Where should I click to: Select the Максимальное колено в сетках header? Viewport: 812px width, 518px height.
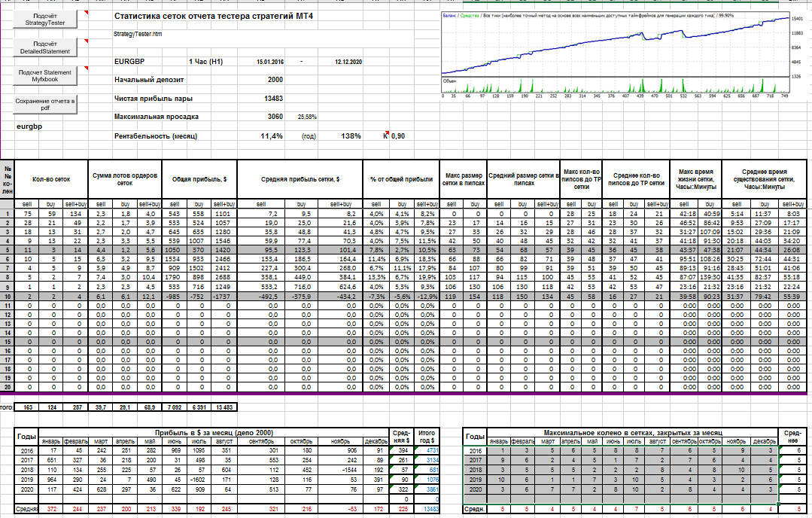point(633,432)
